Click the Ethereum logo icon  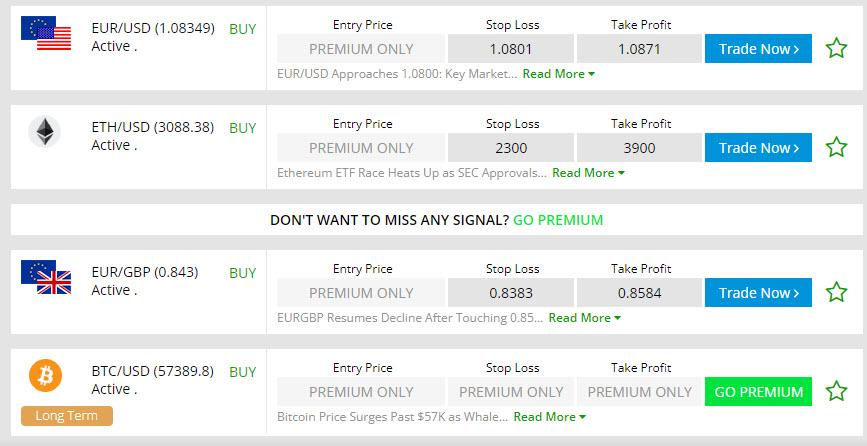(x=44, y=132)
